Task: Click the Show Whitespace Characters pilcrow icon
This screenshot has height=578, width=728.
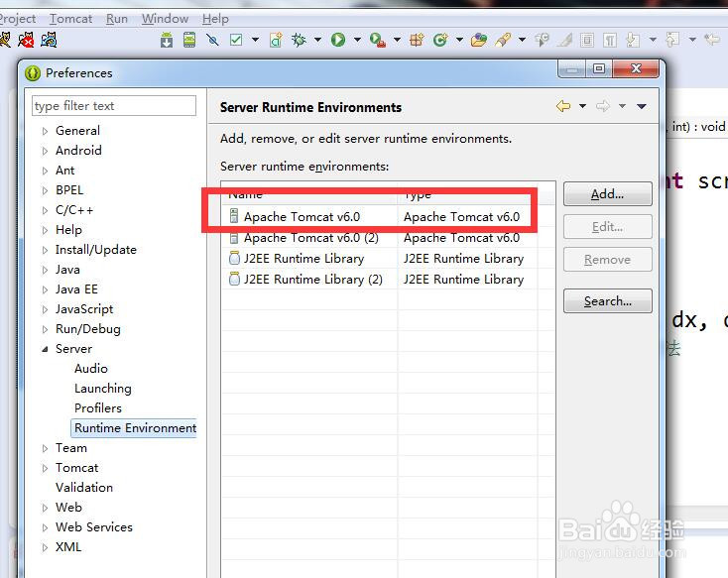Action: click(610, 41)
